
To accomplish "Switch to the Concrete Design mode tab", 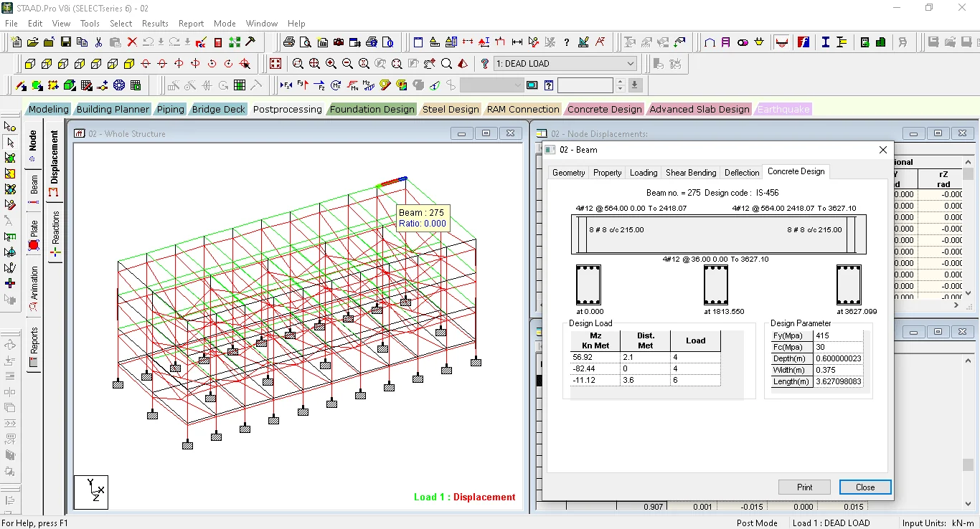I will pyautogui.click(x=605, y=110).
